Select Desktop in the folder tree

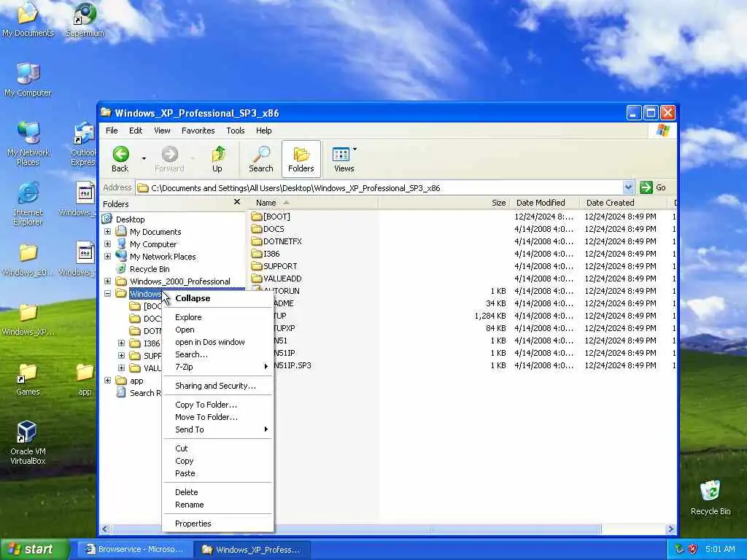click(x=130, y=219)
